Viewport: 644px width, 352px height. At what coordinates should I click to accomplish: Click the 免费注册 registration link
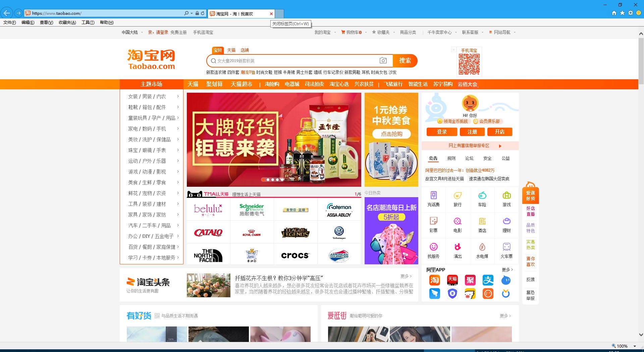(178, 32)
